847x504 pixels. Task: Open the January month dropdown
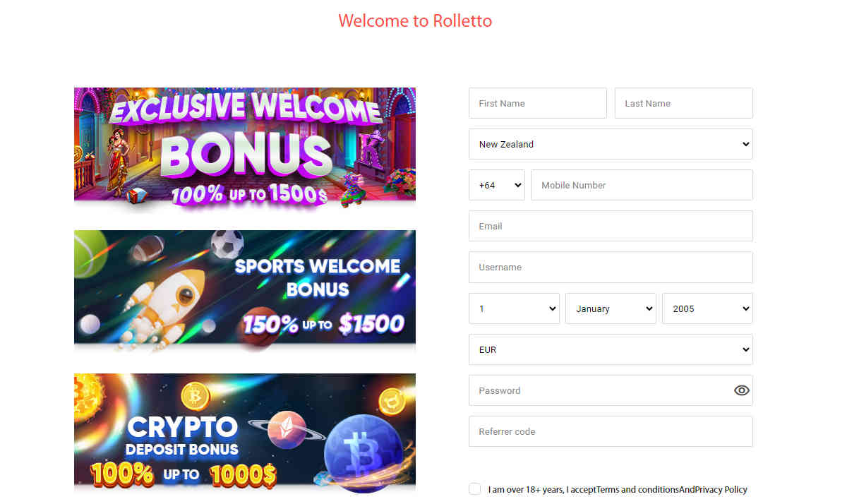tap(611, 308)
